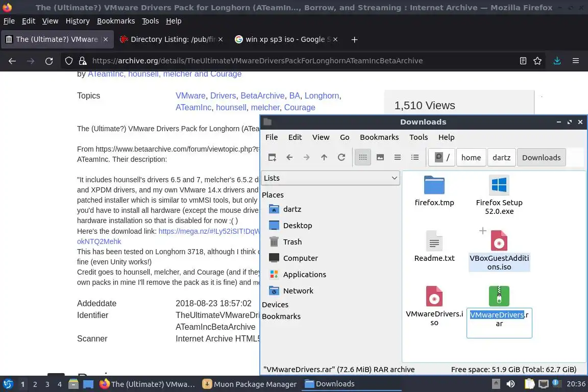Switch to virtual desktop 2
The image size is (588, 392).
pos(35,384)
